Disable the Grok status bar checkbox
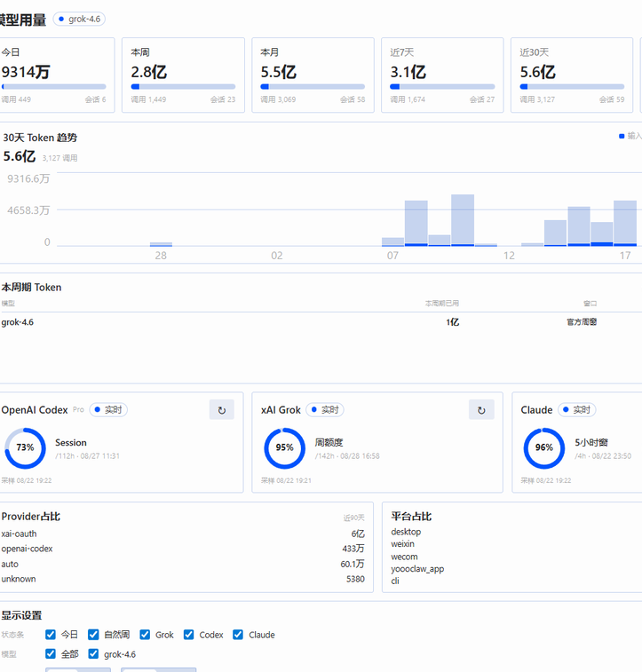This screenshot has height=672, width=642. tap(145, 635)
